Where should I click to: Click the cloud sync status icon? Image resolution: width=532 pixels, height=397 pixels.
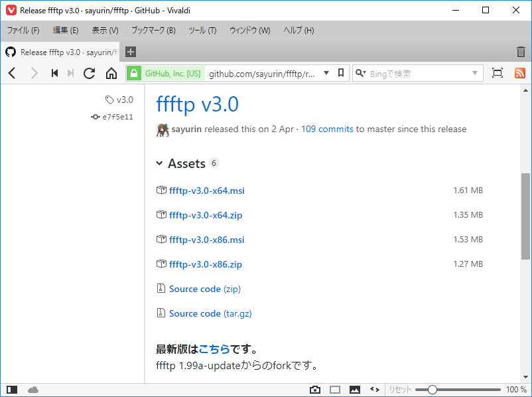(33, 390)
